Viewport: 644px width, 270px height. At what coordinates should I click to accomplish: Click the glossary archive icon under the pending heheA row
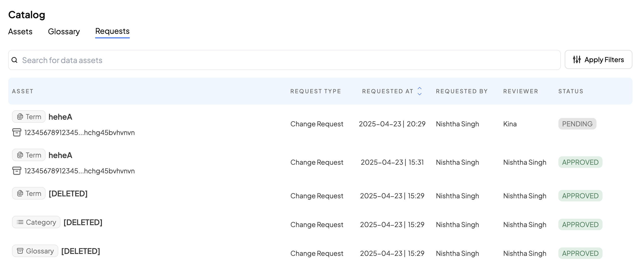click(x=17, y=133)
